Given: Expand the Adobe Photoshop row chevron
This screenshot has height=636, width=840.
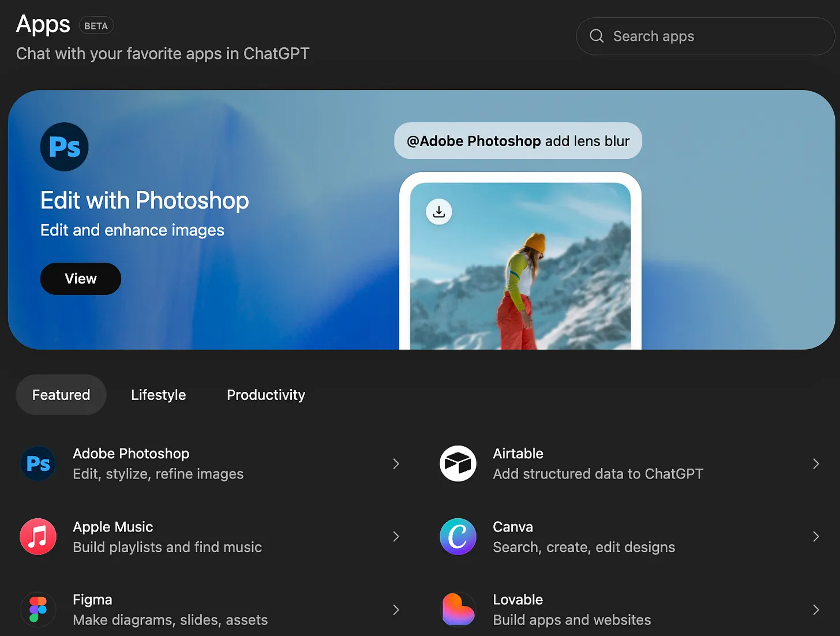Looking at the screenshot, I should 396,463.
